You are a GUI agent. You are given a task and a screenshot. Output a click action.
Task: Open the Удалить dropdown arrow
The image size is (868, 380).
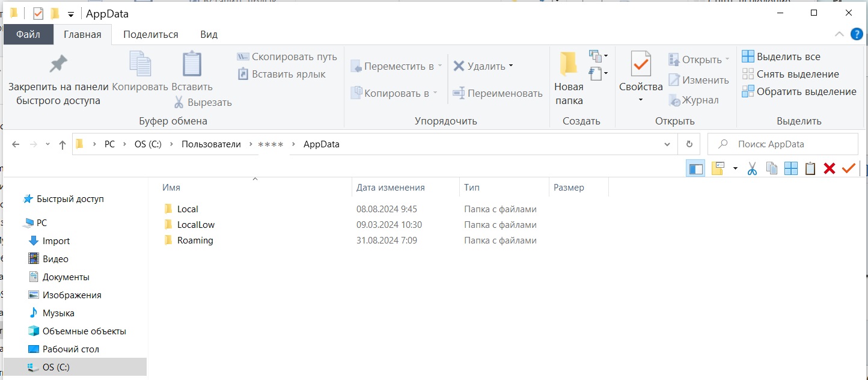point(511,66)
